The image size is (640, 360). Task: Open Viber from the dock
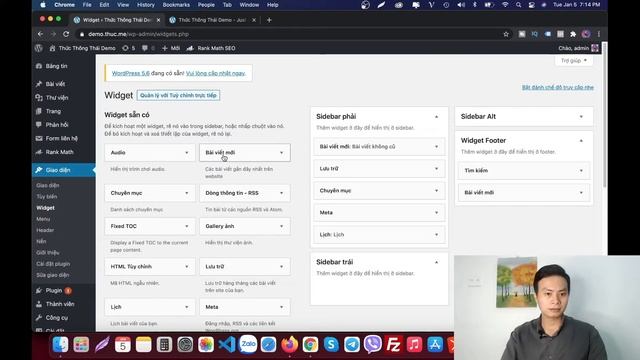point(373,344)
